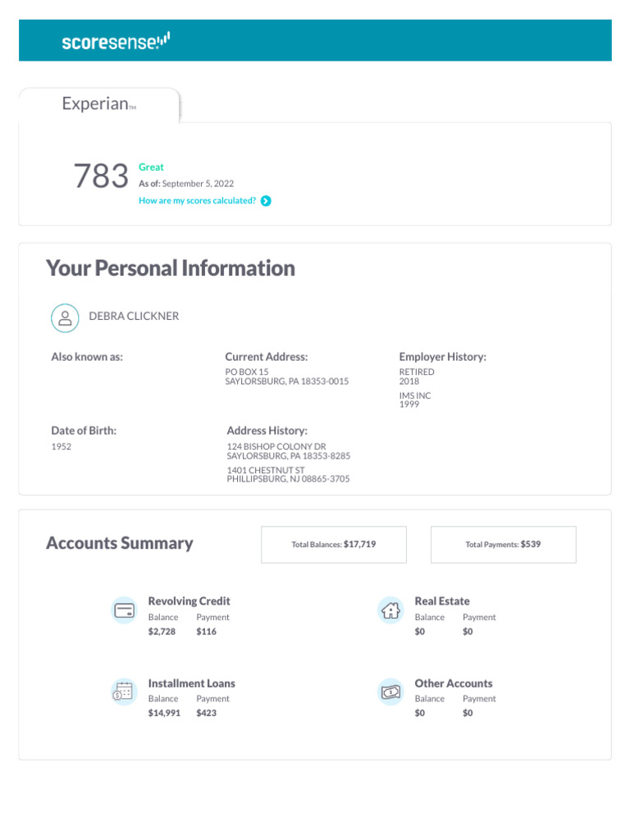
Task: Click the Total Payments box
Action: (x=503, y=544)
